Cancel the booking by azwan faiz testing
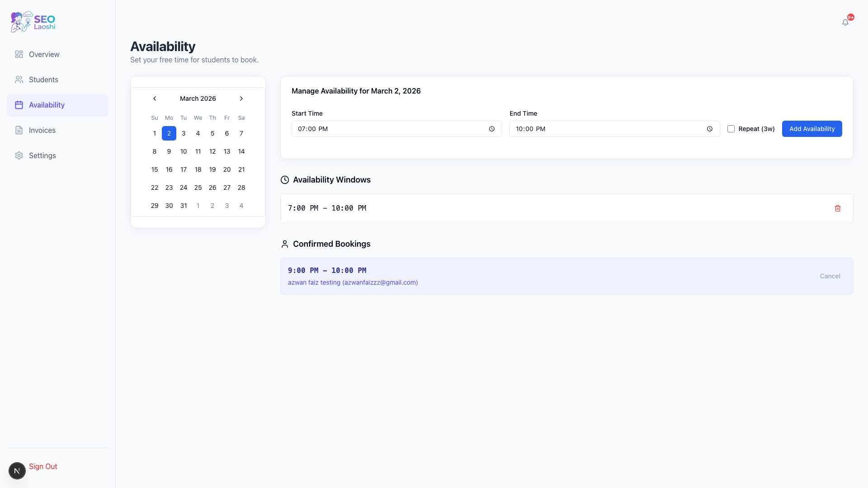This screenshot has height=488, width=868. (830, 276)
